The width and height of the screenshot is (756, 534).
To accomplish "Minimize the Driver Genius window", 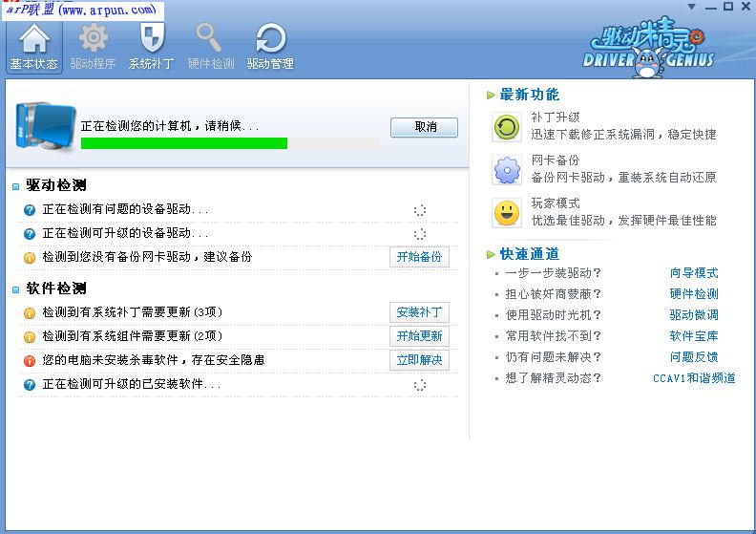I will pyautogui.click(x=711, y=8).
